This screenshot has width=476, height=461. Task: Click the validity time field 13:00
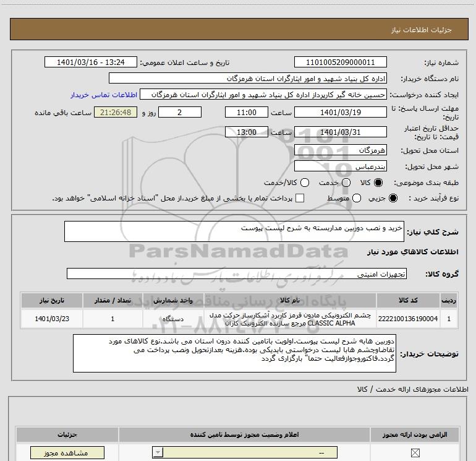click(247, 132)
